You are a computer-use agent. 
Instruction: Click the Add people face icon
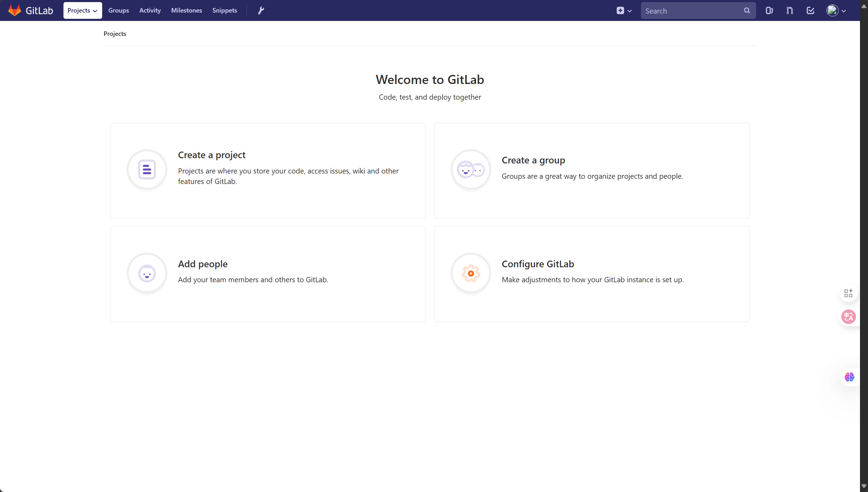point(147,274)
